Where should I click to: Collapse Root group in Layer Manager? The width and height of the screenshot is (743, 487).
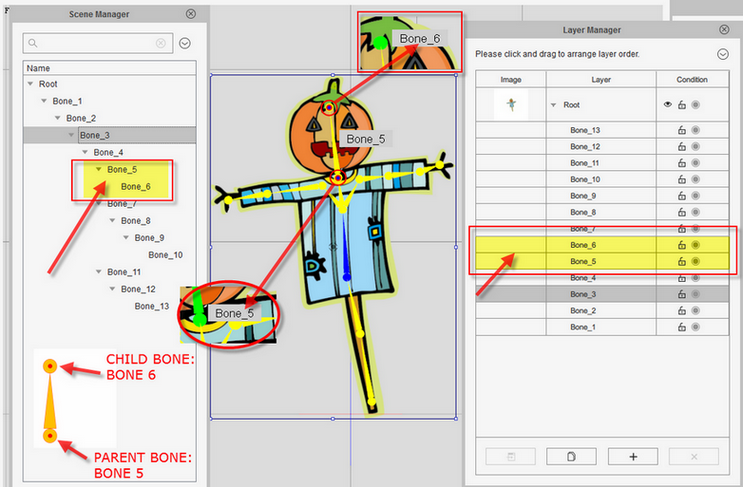coord(553,105)
